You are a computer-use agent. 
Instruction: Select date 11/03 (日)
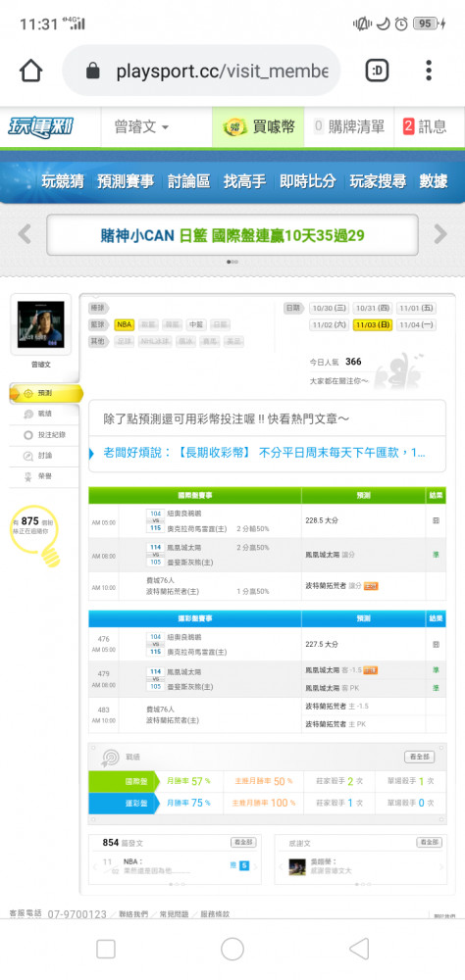[x=373, y=325]
